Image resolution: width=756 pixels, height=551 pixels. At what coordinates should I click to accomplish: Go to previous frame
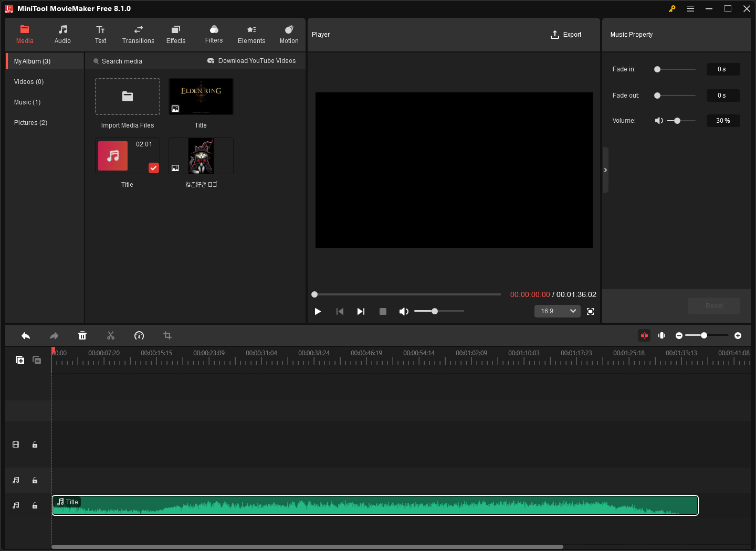340,312
